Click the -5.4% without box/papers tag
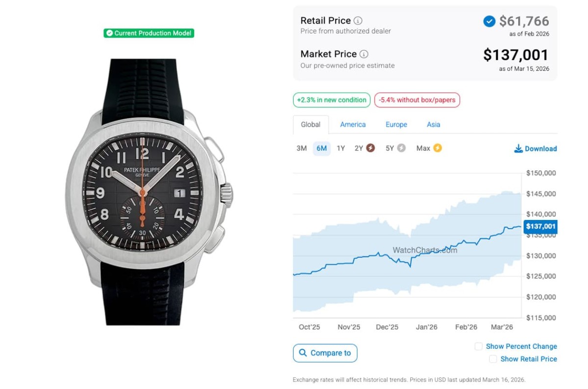Viewport: 588px width, 389px height. pyautogui.click(x=417, y=100)
